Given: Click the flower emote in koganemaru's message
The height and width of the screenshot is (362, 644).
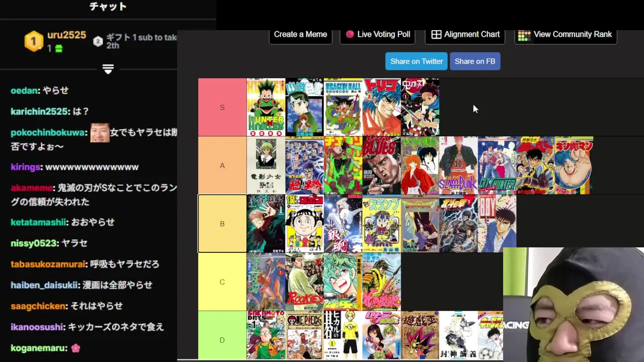Looking at the screenshot, I should (x=75, y=348).
